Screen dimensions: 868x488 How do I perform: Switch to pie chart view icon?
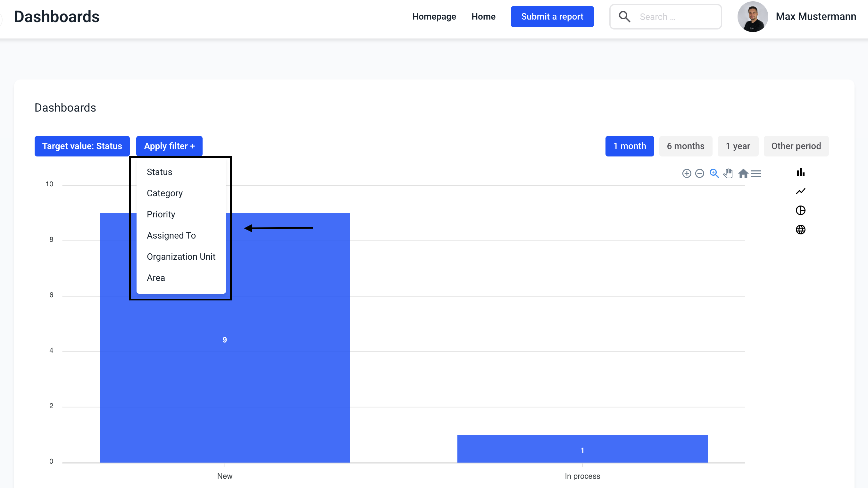[x=800, y=211]
